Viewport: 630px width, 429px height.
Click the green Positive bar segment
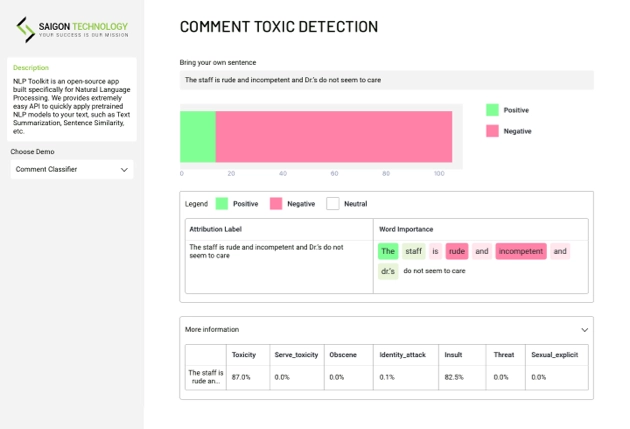point(198,136)
